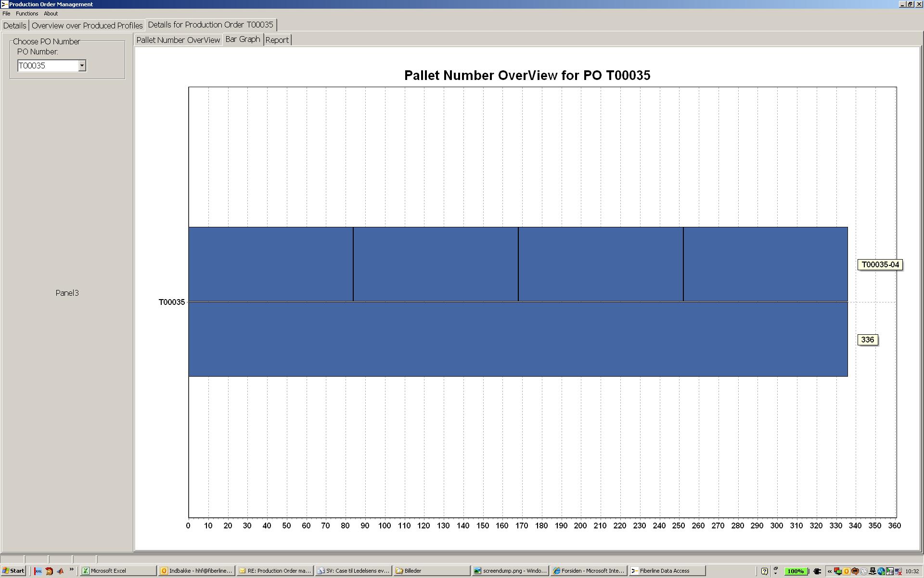Click the blue globe tray icon
This screenshot has height=578, width=924.
click(881, 571)
